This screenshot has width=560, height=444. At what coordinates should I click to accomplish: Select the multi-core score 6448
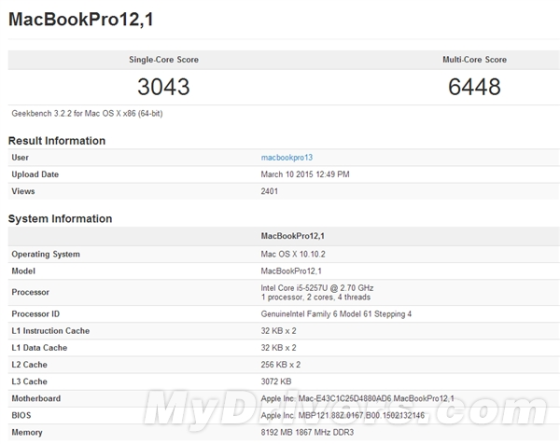[474, 87]
